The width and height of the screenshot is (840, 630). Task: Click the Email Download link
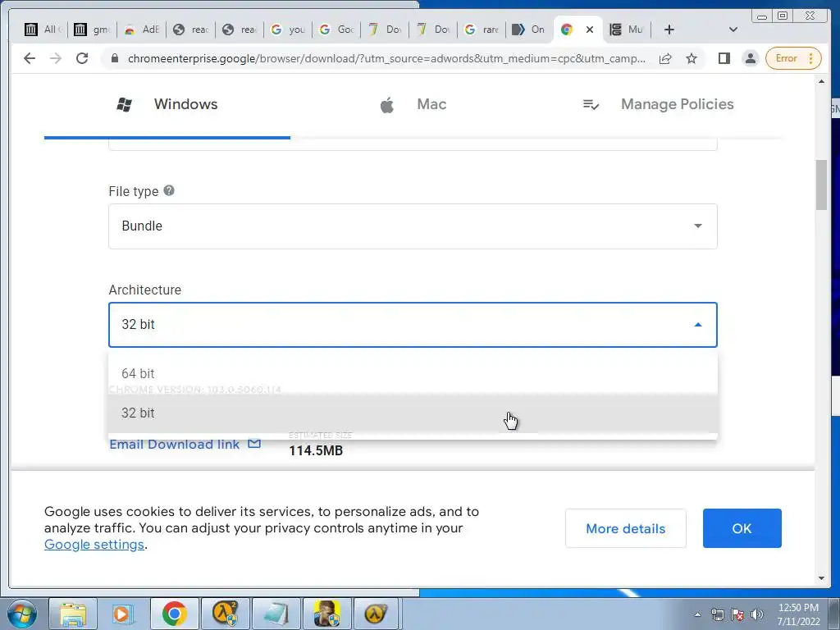pos(175,444)
